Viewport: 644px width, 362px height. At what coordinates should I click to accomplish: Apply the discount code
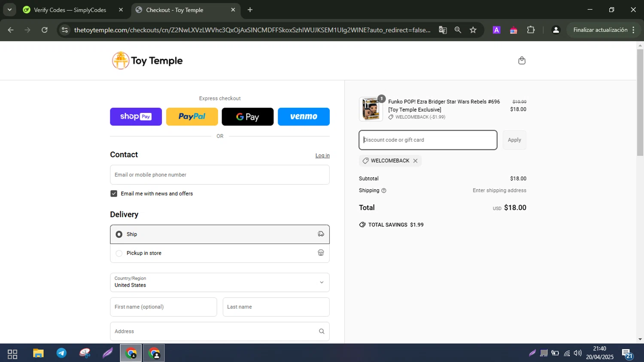click(514, 140)
